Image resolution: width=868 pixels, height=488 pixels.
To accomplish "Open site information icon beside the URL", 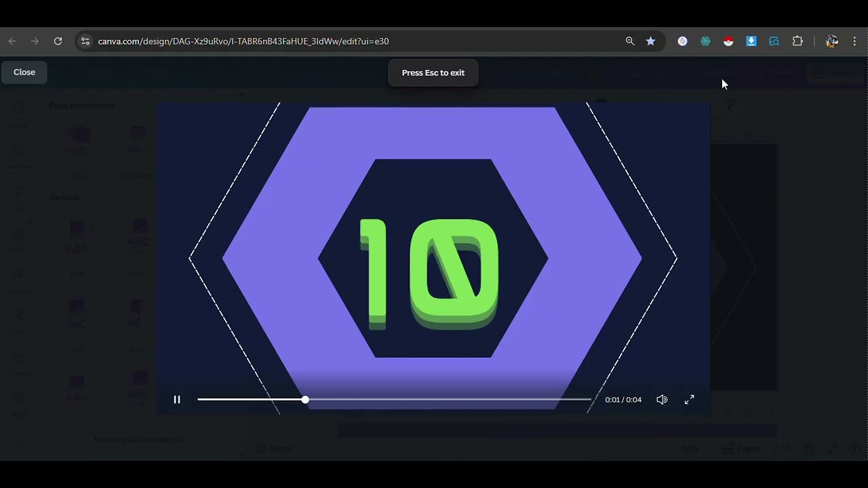I will [85, 41].
